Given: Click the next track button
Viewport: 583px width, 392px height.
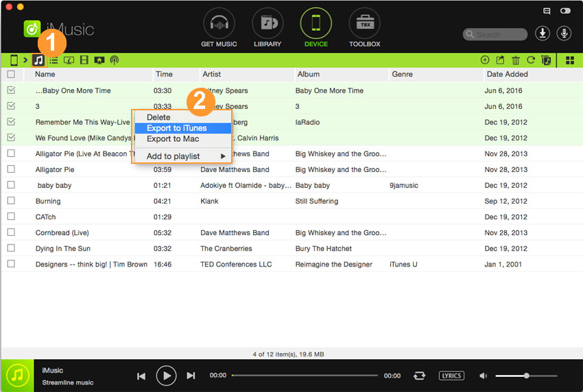Looking at the screenshot, I should pyautogui.click(x=191, y=376).
